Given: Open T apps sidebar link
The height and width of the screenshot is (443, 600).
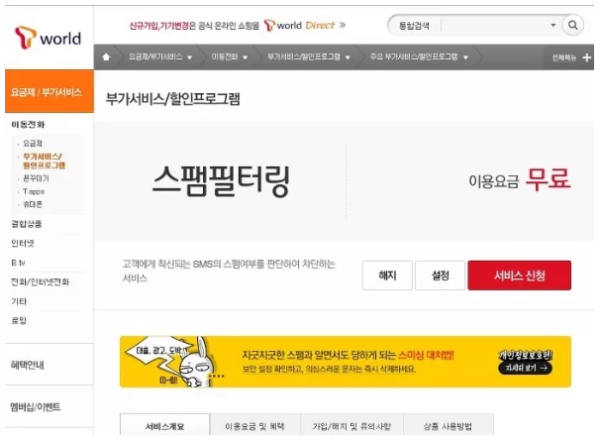Looking at the screenshot, I should click(x=34, y=191).
